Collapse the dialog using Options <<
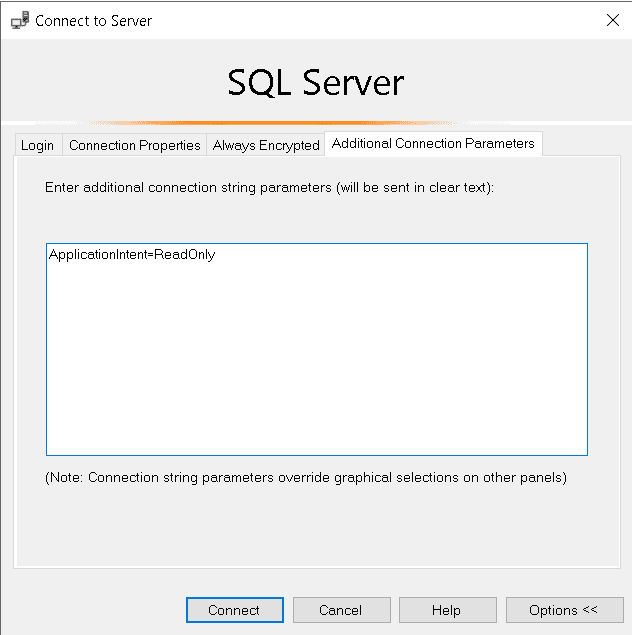The image size is (632, 635). point(563,610)
